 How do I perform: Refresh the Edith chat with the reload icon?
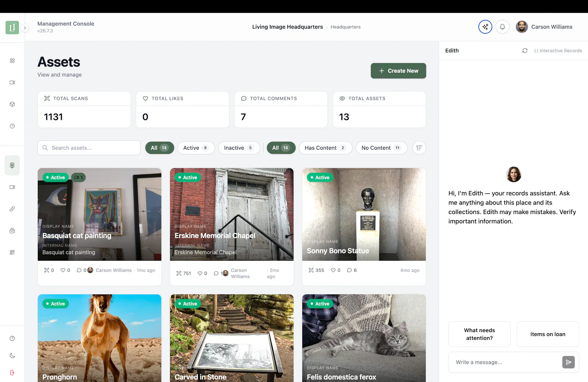click(525, 51)
